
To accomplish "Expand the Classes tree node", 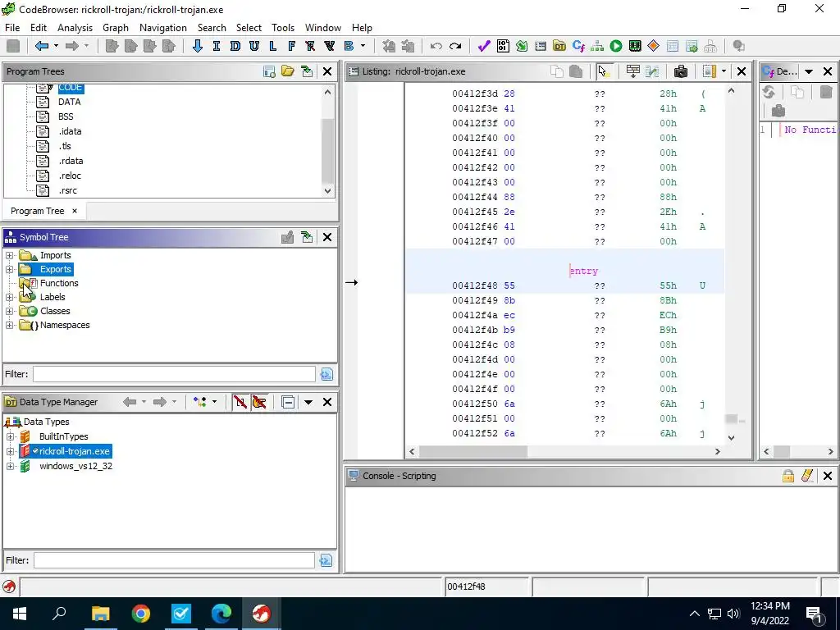I will pos(9,311).
